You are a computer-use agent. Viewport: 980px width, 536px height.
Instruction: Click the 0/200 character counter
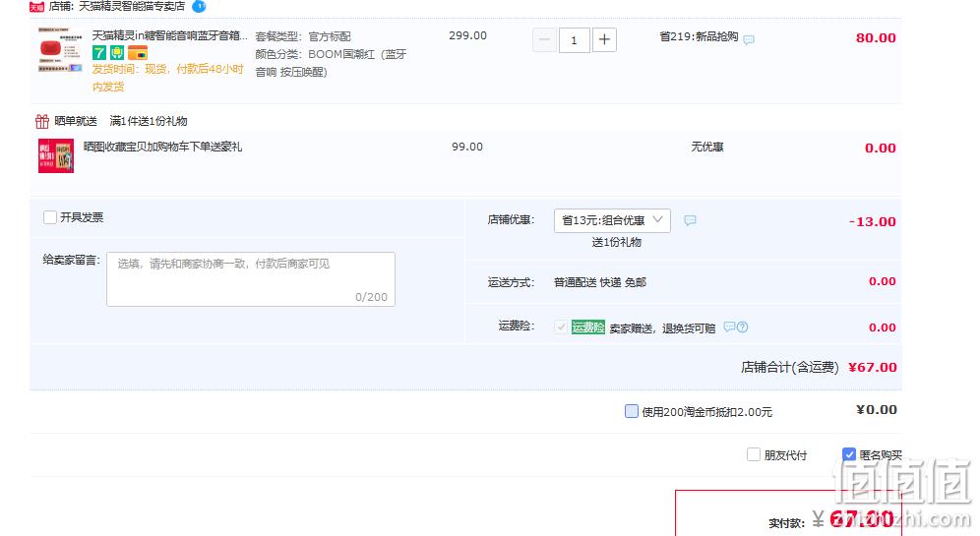click(371, 297)
